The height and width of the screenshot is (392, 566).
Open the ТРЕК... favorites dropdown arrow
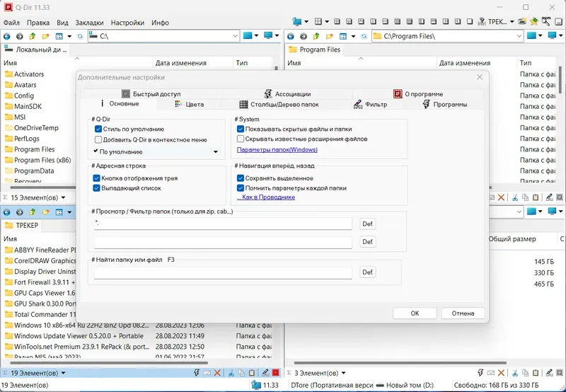[x=512, y=22]
